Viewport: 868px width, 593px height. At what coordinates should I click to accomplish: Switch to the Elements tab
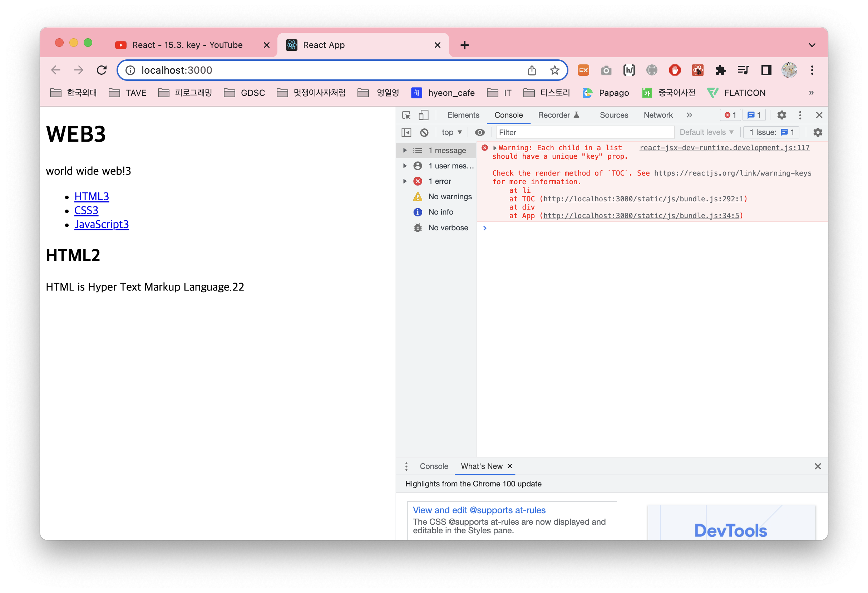click(463, 115)
